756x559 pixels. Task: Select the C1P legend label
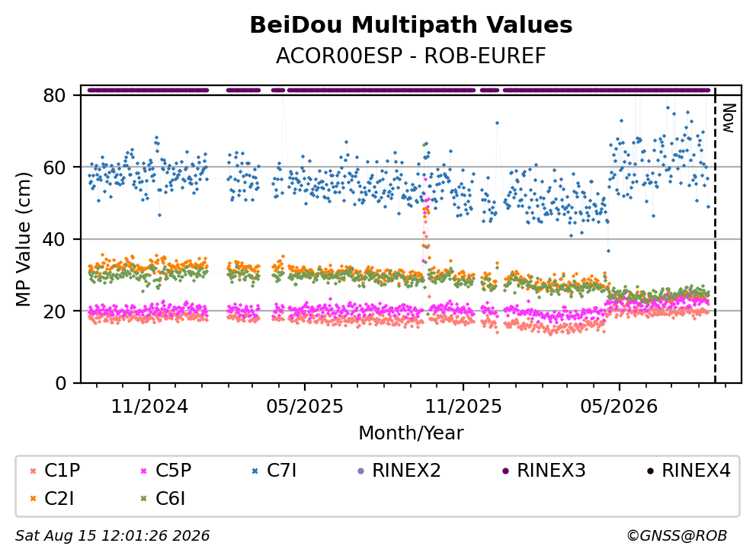pos(62,471)
